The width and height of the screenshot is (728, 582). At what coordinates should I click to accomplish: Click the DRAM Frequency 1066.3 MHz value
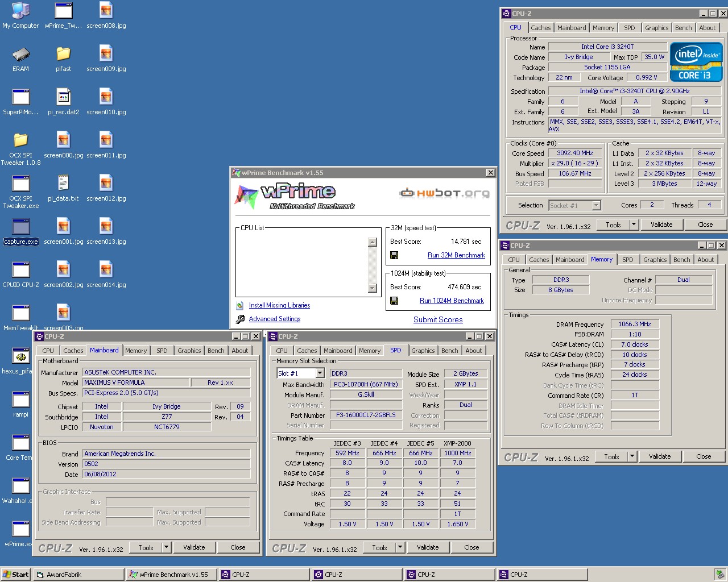tap(635, 324)
